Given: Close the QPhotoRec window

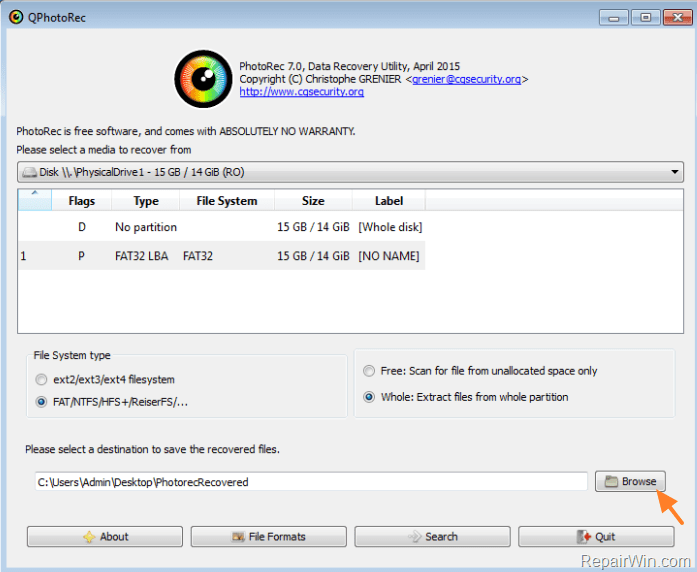Looking at the screenshot, I should point(677,18).
